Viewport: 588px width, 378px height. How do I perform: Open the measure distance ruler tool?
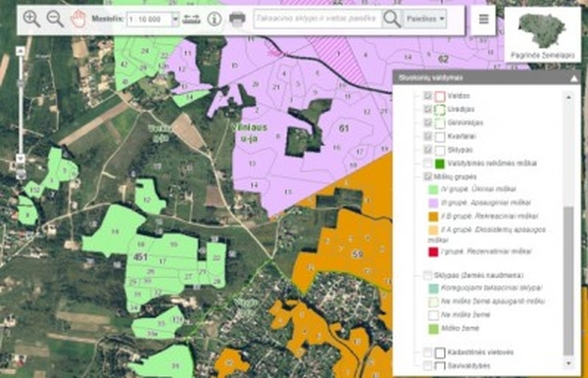[191, 19]
